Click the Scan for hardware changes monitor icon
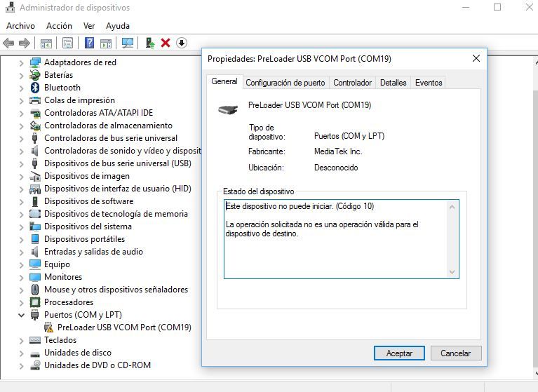 (x=128, y=43)
